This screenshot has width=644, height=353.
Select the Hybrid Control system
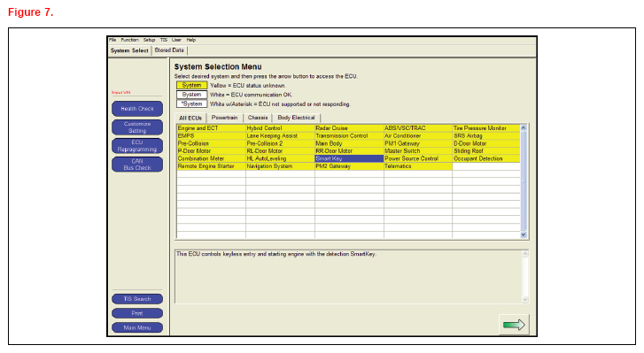(280, 128)
